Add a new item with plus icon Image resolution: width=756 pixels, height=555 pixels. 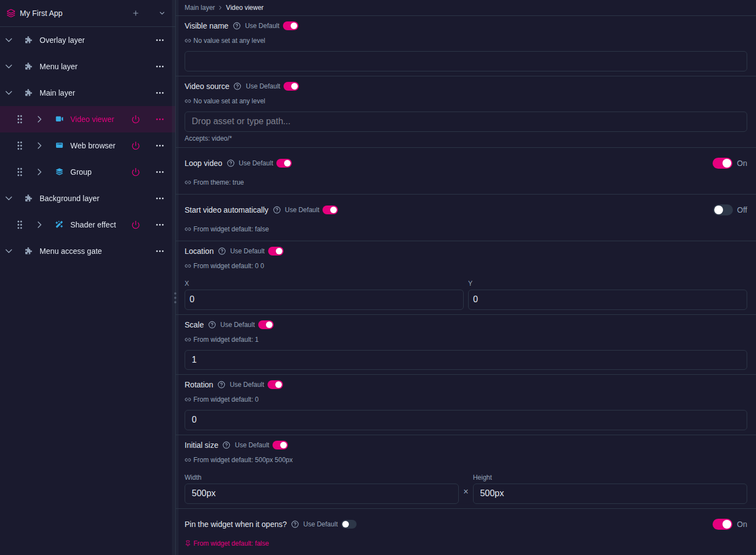pos(136,13)
